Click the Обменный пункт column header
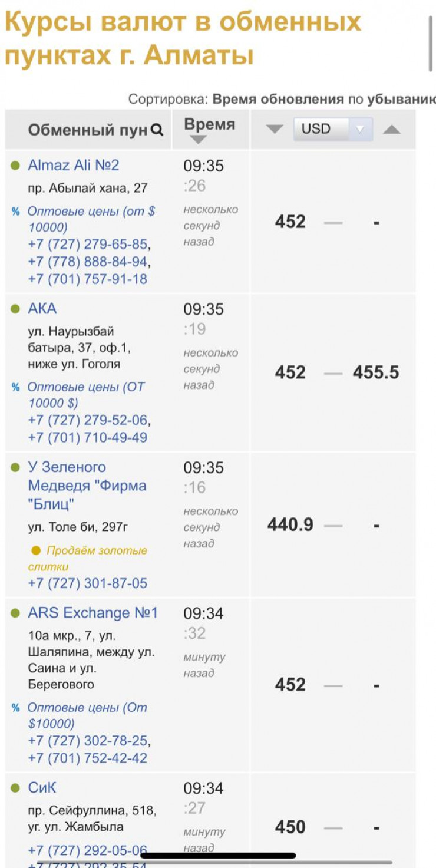436x868 pixels. pos(87,130)
